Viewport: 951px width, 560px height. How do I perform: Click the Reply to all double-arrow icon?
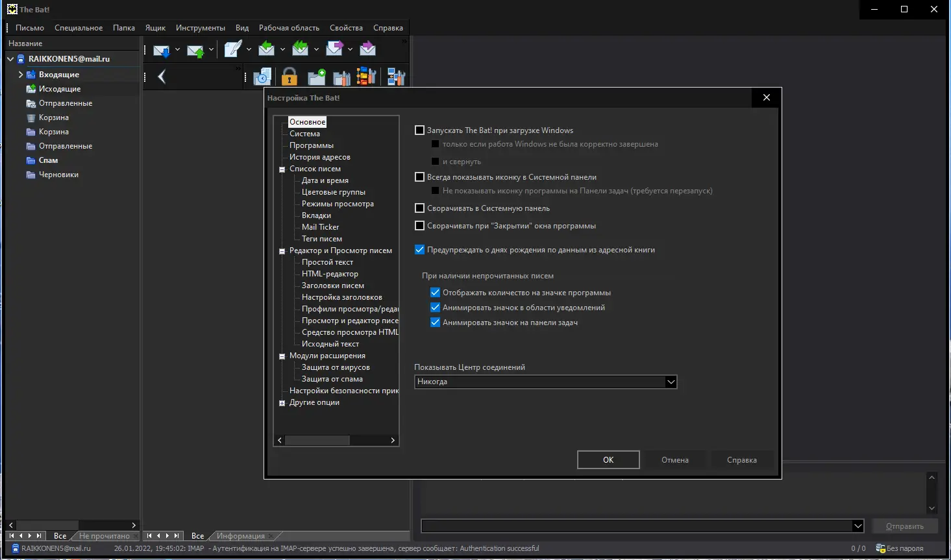coord(300,49)
